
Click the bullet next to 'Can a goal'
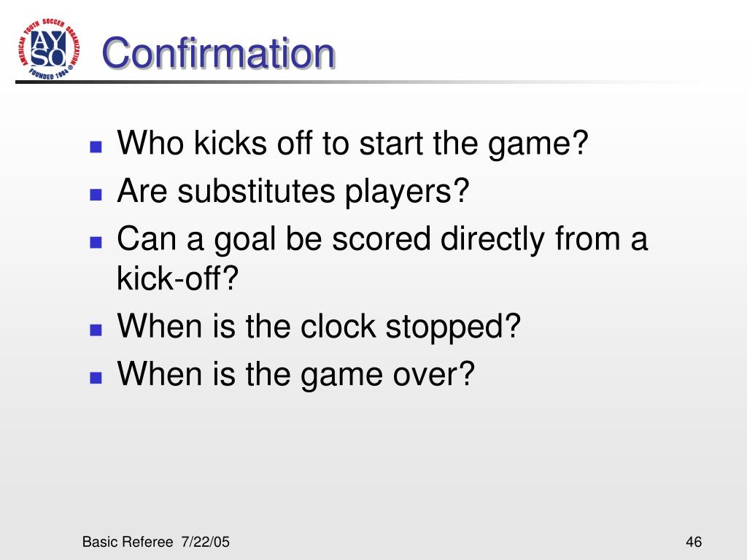click(x=96, y=242)
